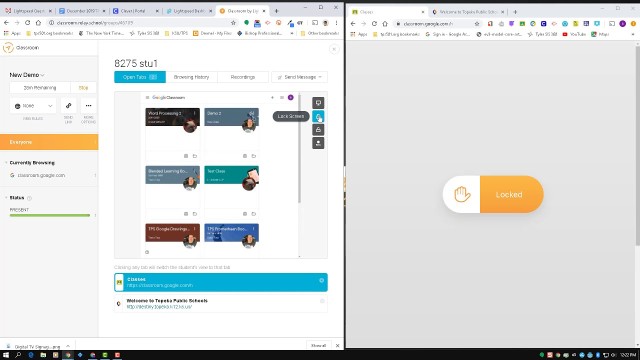
Task: Close the 8275 stu1 student detail panel
Action: click(x=334, y=49)
